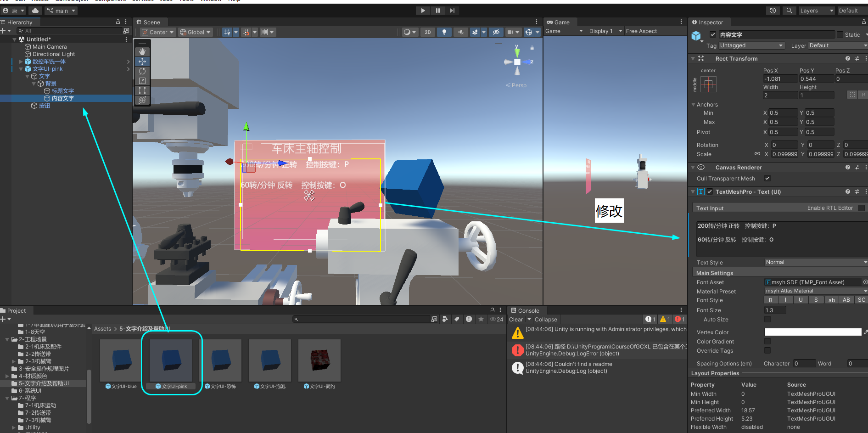
Task: Toggle scene audio mute icon
Action: click(x=461, y=32)
